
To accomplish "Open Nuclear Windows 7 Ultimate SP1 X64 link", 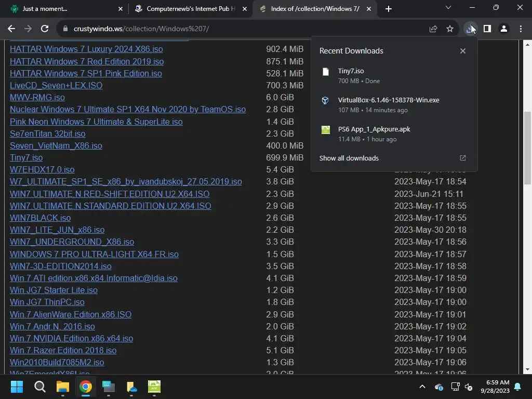I will [x=128, y=109].
